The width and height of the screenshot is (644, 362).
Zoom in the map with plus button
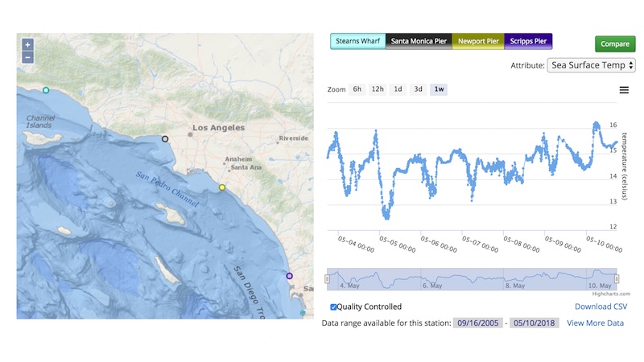tap(27, 45)
